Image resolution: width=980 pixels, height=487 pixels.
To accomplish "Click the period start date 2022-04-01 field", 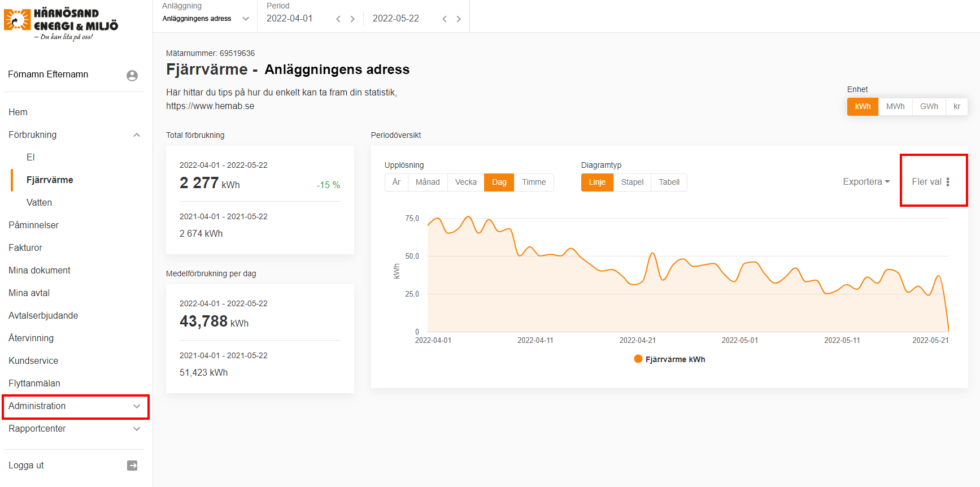I will 290,19.
